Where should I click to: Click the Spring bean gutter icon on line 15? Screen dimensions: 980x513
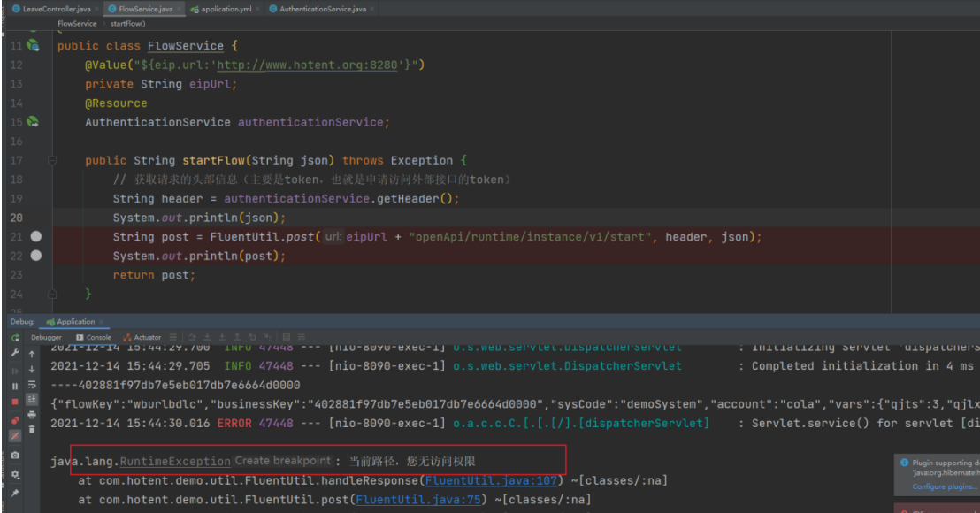[33, 122]
